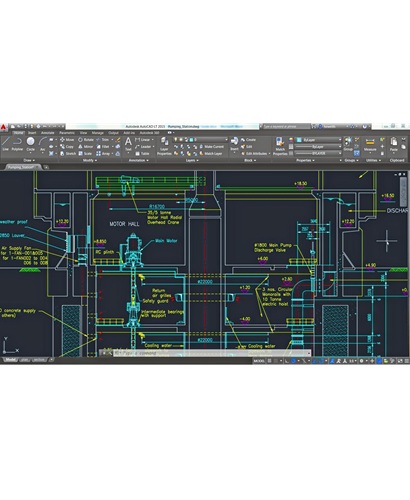The width and height of the screenshot is (410, 500).
Task: Switch to the Manage ribbon tab
Action: pyautogui.click(x=98, y=133)
